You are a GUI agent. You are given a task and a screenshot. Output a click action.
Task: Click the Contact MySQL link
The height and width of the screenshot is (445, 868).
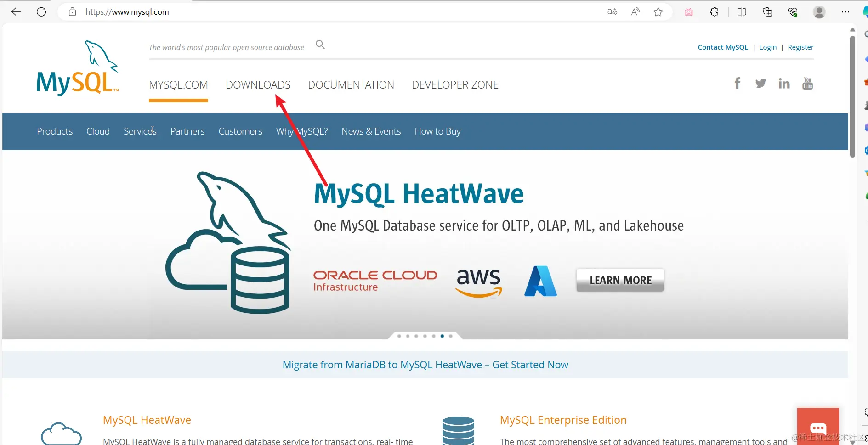[x=723, y=47]
